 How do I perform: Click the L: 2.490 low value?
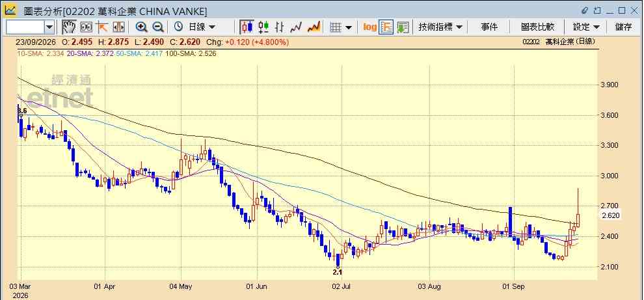click(149, 42)
